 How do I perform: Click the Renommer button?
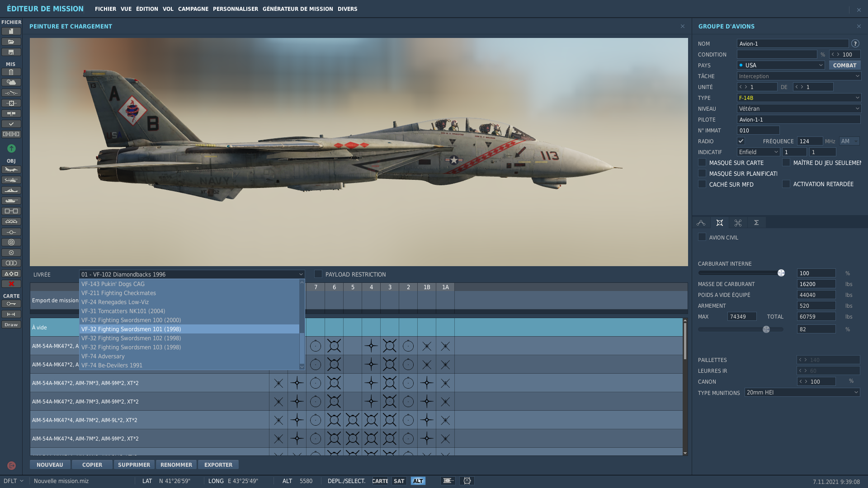[176, 465]
